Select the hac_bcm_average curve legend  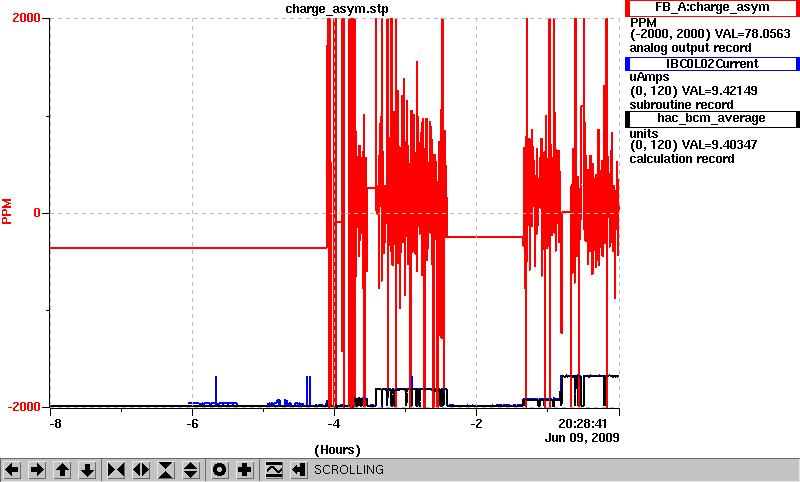click(x=712, y=118)
